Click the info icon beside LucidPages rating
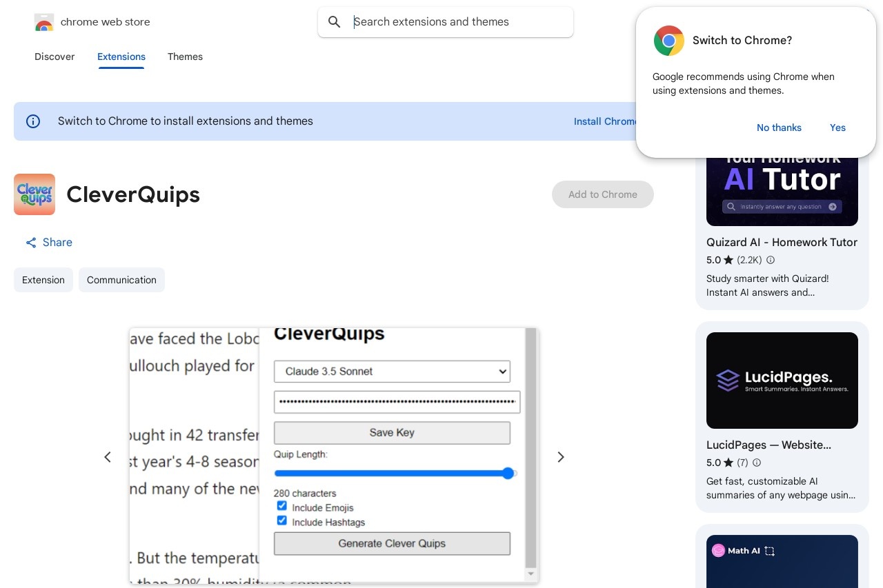 (x=757, y=463)
